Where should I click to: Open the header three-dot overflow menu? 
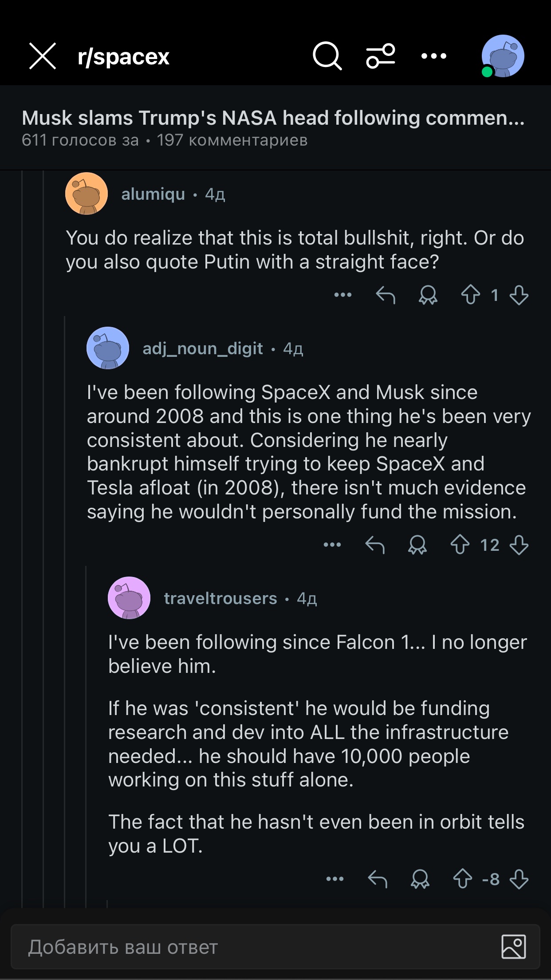[x=433, y=56]
